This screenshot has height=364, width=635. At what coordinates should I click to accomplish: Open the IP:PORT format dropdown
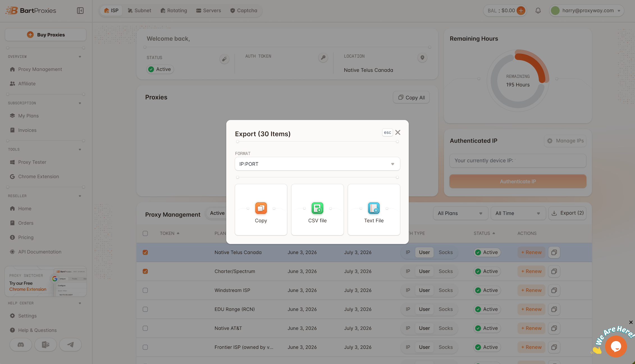tap(317, 164)
